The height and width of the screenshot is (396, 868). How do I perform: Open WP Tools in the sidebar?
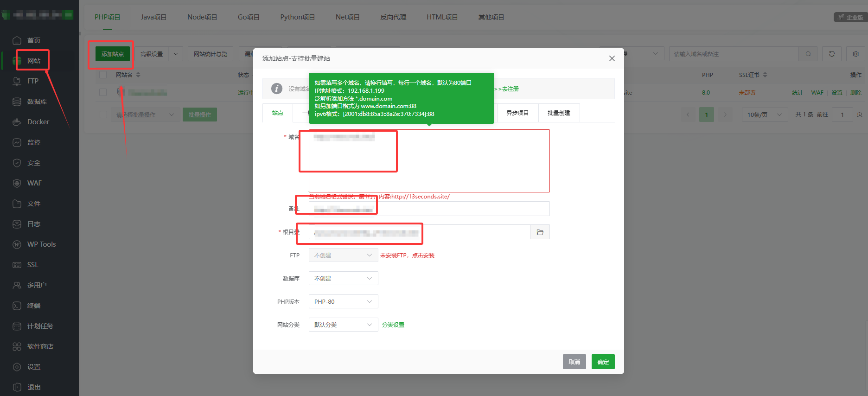[41, 244]
